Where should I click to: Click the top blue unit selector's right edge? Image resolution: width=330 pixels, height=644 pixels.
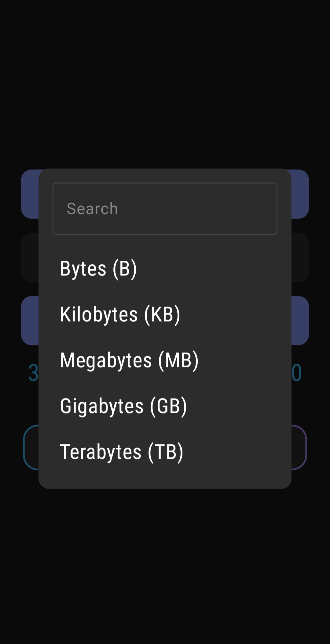[x=300, y=194]
